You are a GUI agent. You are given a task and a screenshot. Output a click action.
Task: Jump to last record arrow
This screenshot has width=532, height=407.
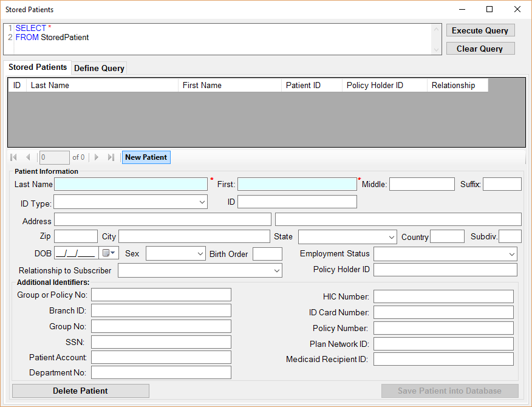pos(111,157)
